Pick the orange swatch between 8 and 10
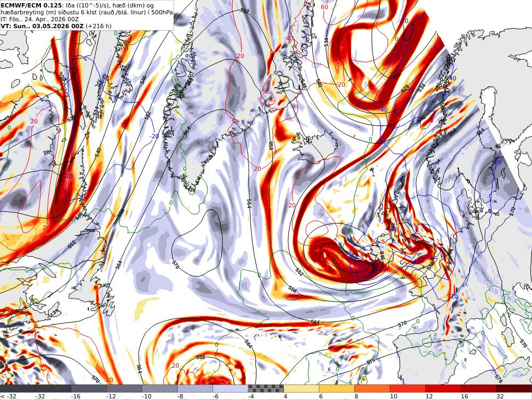532x400 pixels. pos(372,388)
